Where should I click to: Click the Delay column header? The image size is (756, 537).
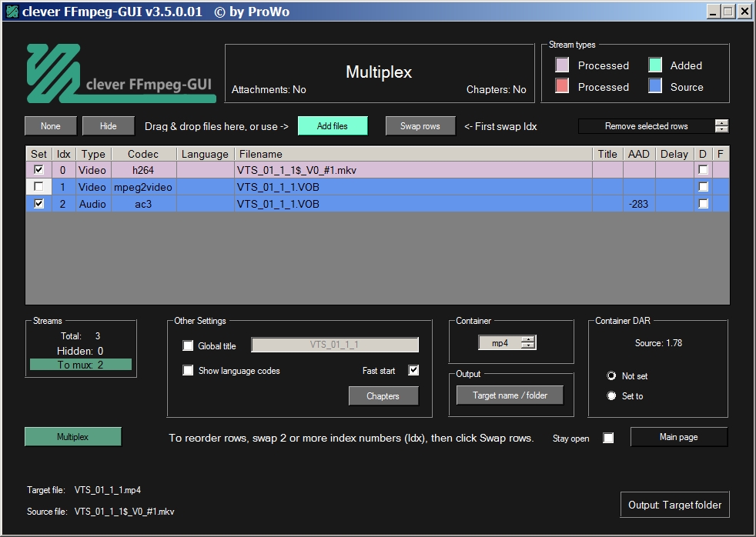point(674,154)
